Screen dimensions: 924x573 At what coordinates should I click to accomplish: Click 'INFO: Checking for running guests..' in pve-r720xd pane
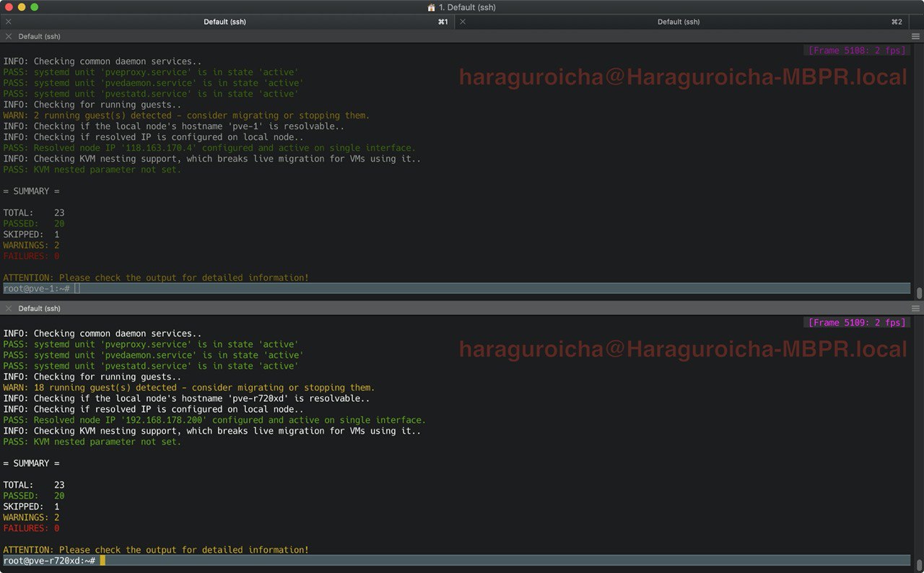(x=92, y=377)
